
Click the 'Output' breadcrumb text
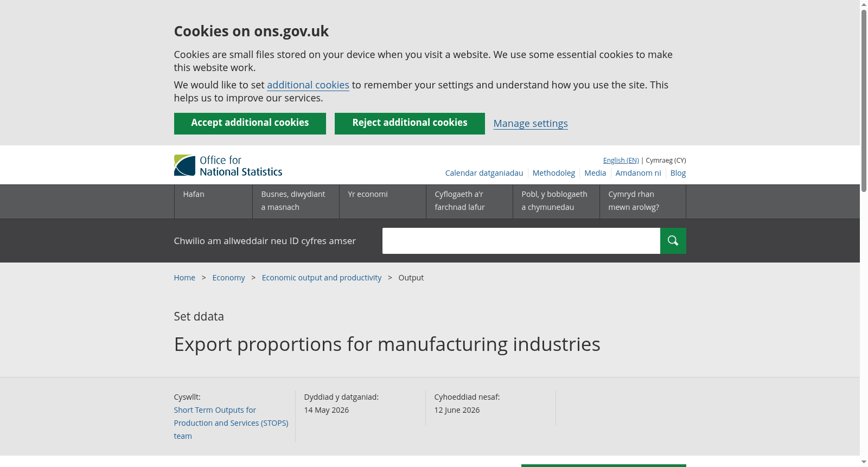411,278
